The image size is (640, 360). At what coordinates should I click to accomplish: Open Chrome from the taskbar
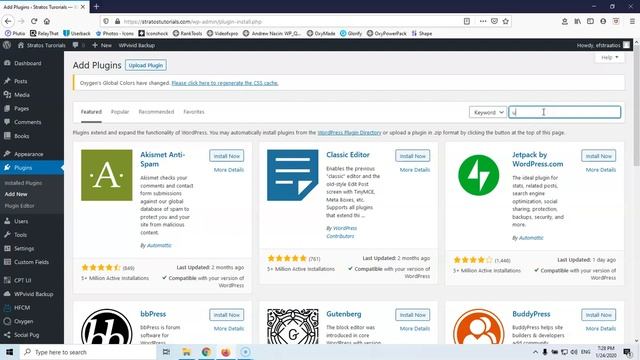coord(206,352)
